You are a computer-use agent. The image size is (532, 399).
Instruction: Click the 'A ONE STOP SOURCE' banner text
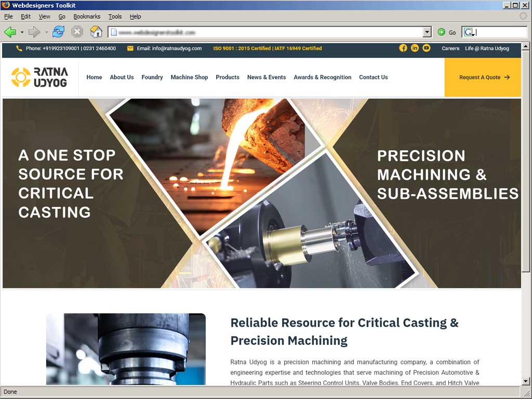click(x=71, y=183)
